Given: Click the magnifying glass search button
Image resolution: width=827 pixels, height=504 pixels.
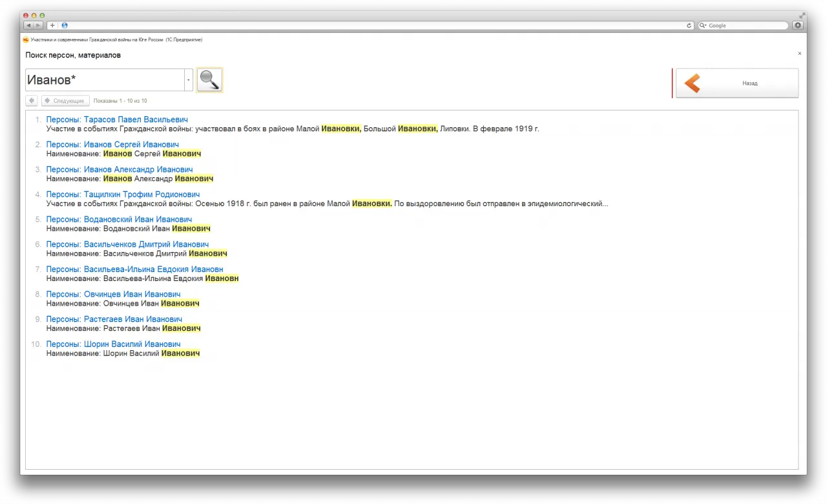Looking at the screenshot, I should coord(209,80).
